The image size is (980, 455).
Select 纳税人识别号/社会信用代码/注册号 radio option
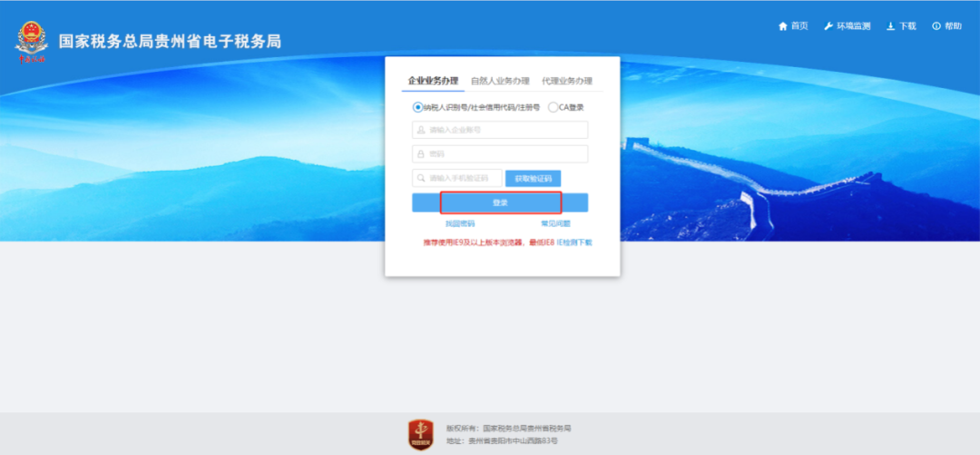(x=417, y=107)
